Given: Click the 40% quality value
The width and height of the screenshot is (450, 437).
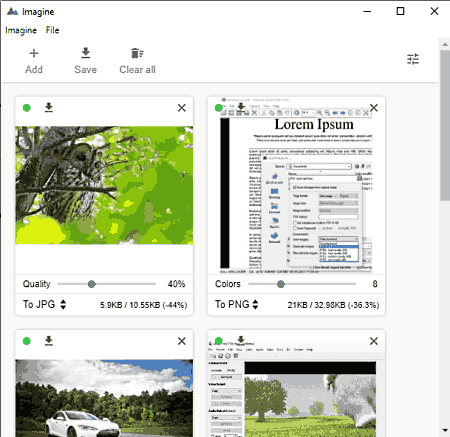Looking at the screenshot, I should (x=176, y=284).
